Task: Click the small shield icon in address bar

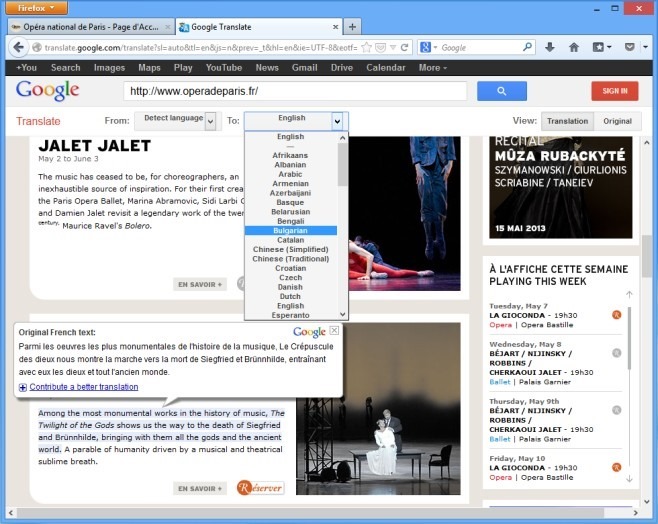Action: pos(380,47)
